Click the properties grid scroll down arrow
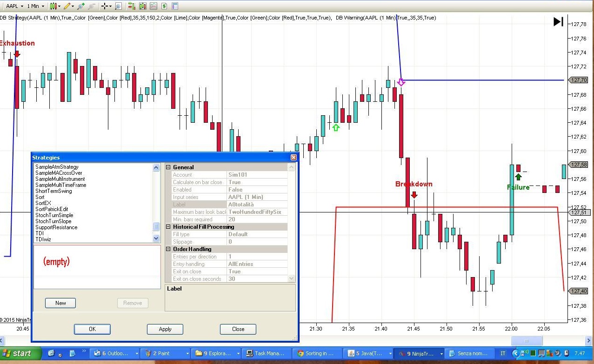 point(292,278)
